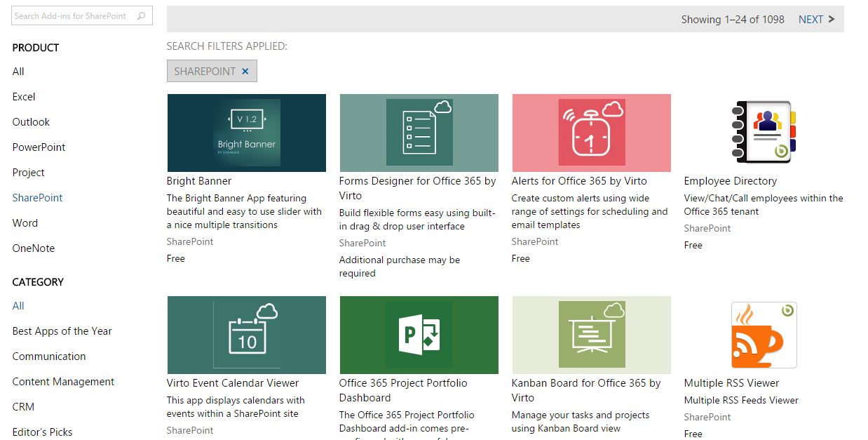Viewport: 868px width, 440px height.
Task: Click 'Multiple RSS Feeds Viewer' description
Action: point(741,400)
